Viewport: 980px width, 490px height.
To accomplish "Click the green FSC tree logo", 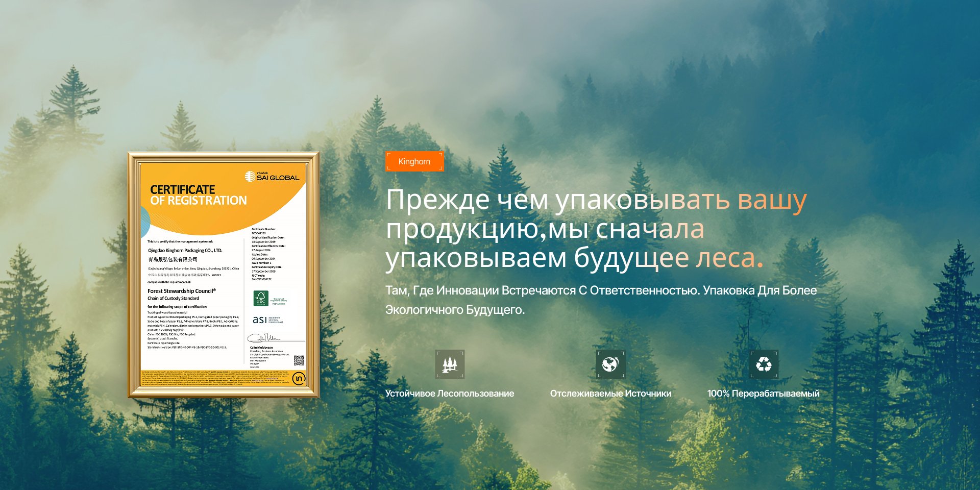I will (261, 299).
